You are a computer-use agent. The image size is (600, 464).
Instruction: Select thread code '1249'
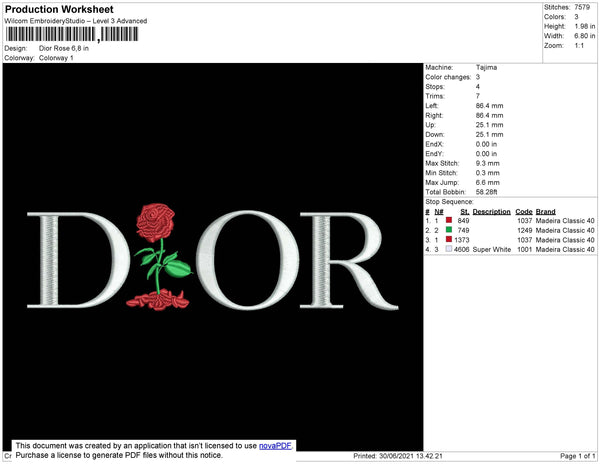(x=525, y=230)
